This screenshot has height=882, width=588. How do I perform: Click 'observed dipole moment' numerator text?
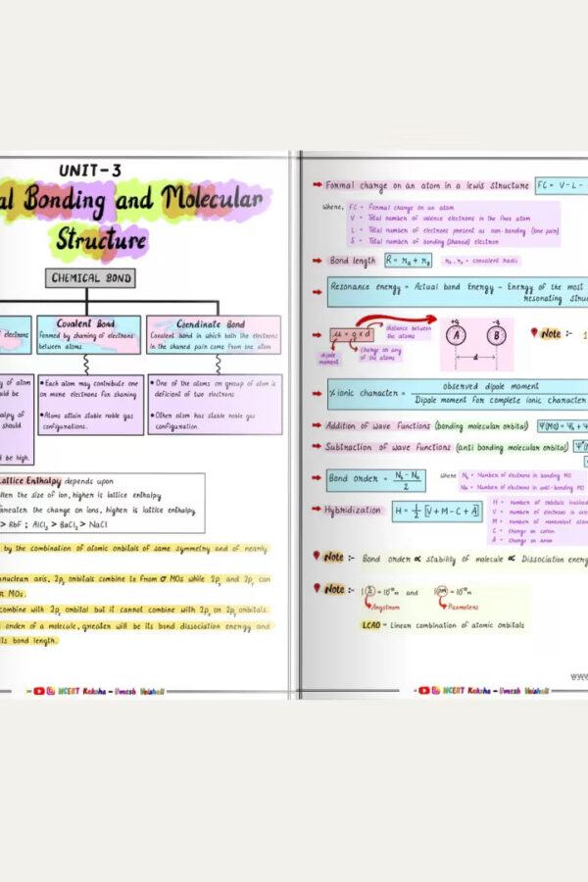coord(491,386)
